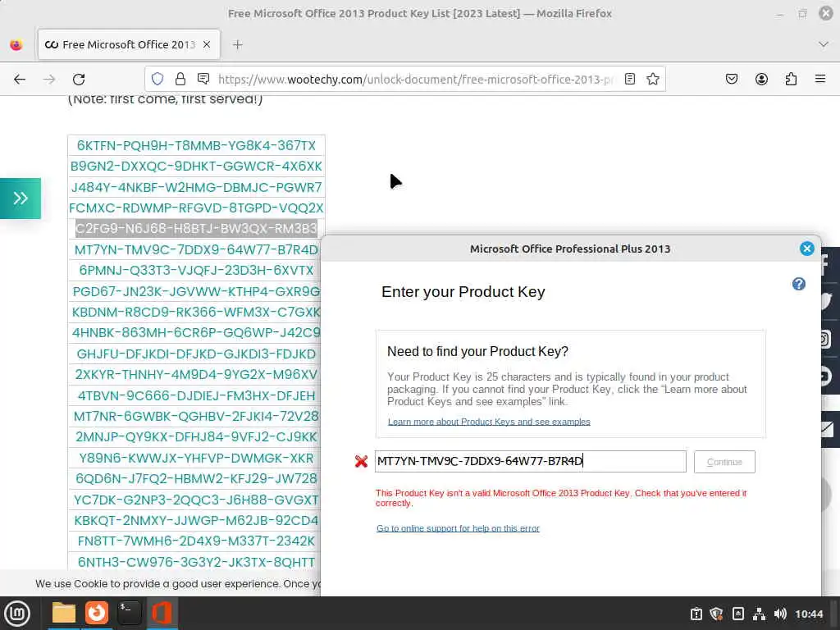Click key FCMXC-RDWMP-RFGVD-8TGPD-VQQ2X
This screenshot has width=840, height=630.
(x=196, y=208)
